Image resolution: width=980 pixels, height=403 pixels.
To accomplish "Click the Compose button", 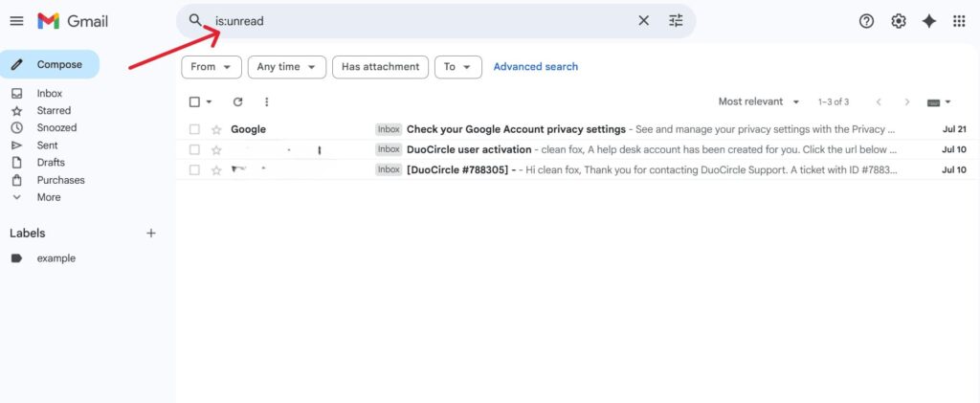I will coord(50,64).
